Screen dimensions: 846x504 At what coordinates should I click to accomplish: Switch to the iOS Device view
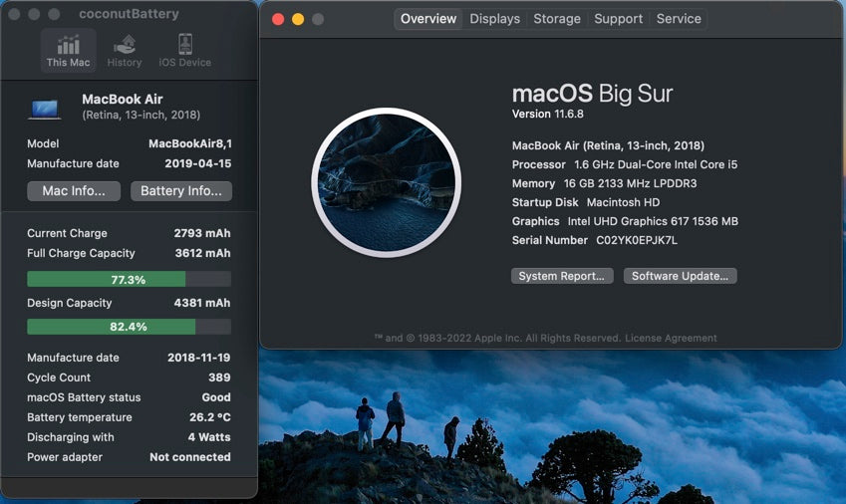(184, 50)
